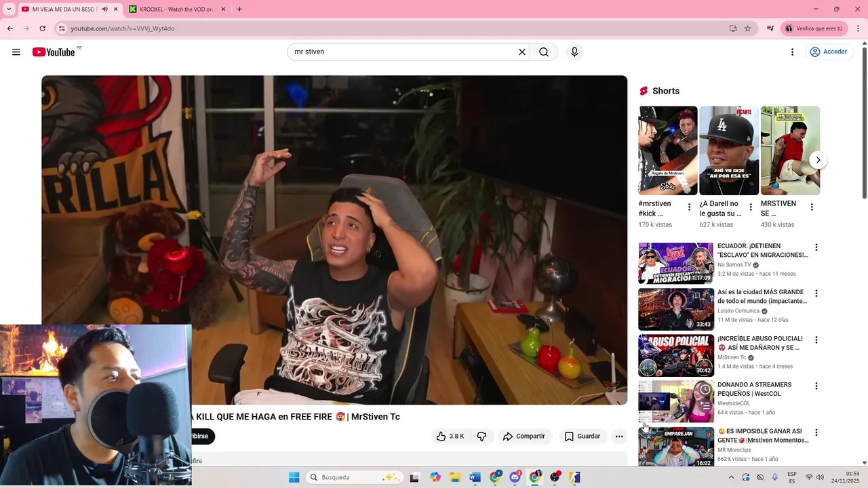Image resolution: width=868 pixels, height=488 pixels.
Task: Go back with the browser back arrow
Action: (9, 28)
